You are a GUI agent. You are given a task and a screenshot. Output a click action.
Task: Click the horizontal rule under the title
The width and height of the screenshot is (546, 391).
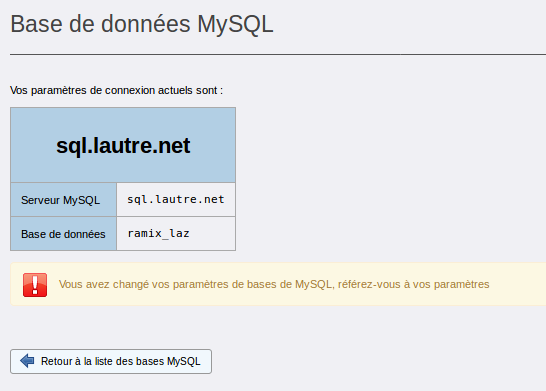[x=278, y=54]
